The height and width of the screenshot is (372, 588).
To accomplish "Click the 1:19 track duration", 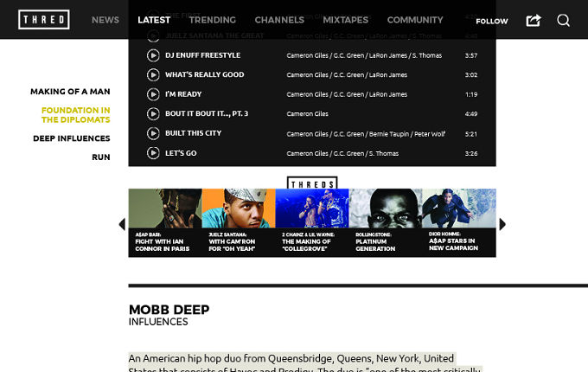I will pos(471,94).
